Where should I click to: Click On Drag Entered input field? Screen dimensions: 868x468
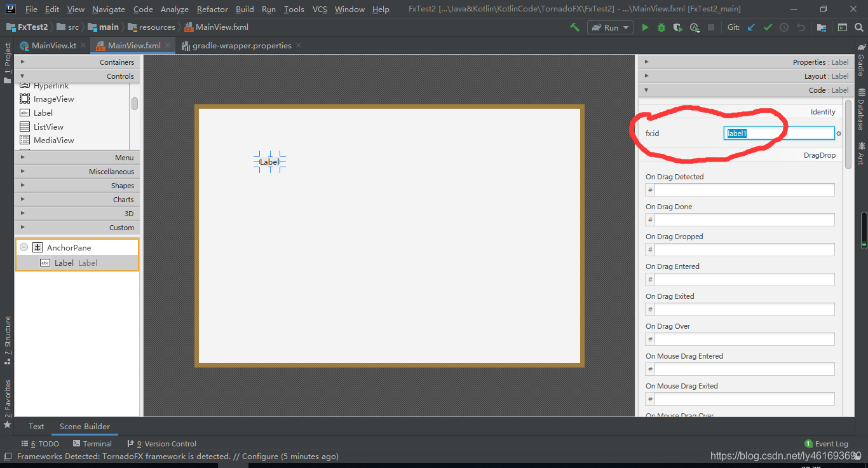744,279
